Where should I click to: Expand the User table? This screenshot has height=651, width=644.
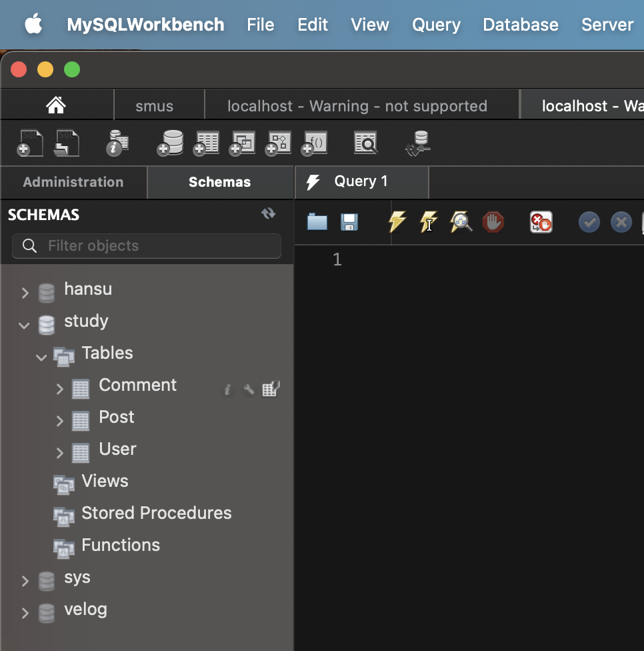pyautogui.click(x=60, y=453)
